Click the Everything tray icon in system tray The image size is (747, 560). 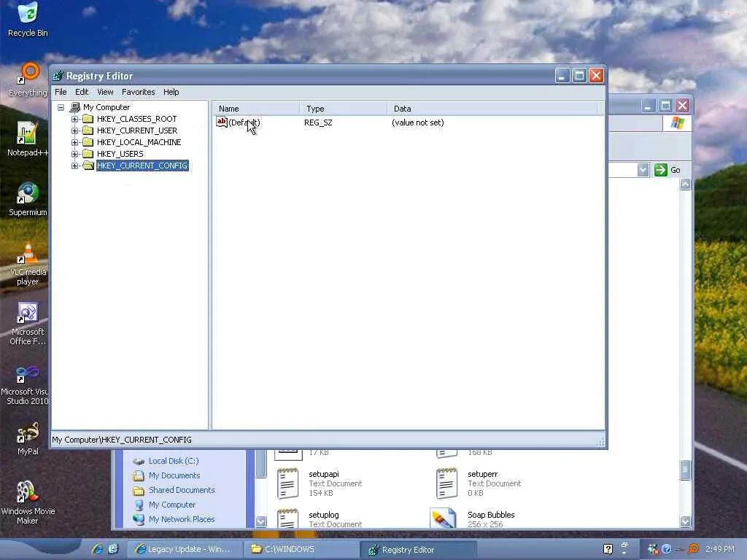click(x=694, y=549)
